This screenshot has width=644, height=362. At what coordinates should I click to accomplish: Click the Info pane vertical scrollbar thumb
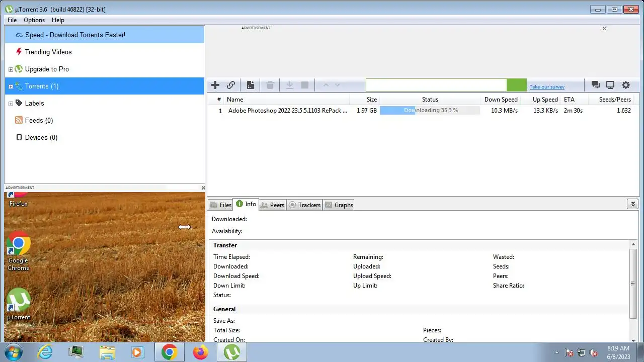tap(633, 283)
